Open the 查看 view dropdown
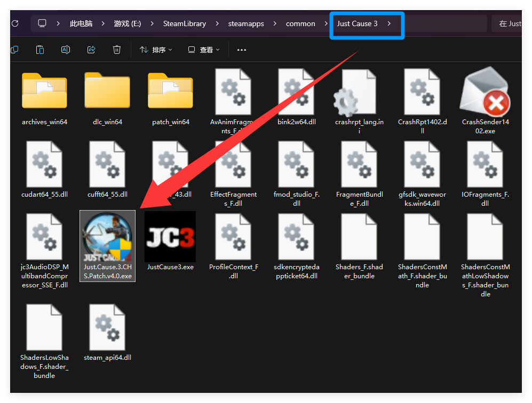The height and width of the screenshot is (403, 532). (x=204, y=50)
